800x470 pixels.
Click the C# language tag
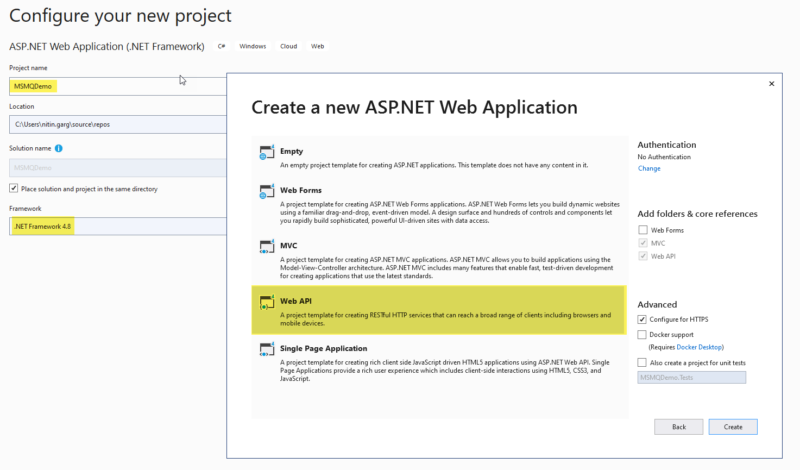tap(222, 46)
